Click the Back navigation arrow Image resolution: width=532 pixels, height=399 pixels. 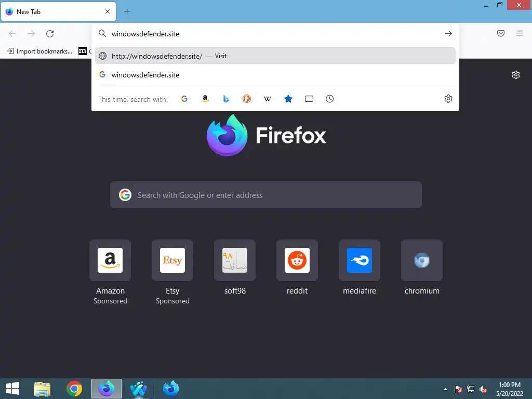12,34
